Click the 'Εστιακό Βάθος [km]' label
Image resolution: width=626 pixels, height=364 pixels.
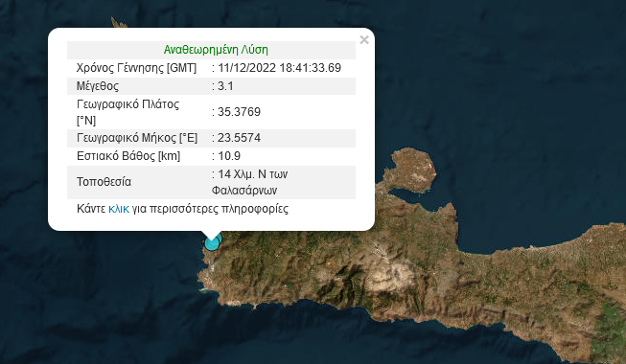pos(128,156)
